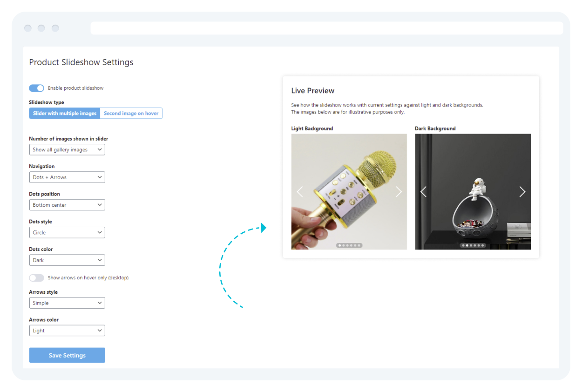This screenshot has height=392, width=582.
Task: Click the Save Settings button
Action: (67, 355)
